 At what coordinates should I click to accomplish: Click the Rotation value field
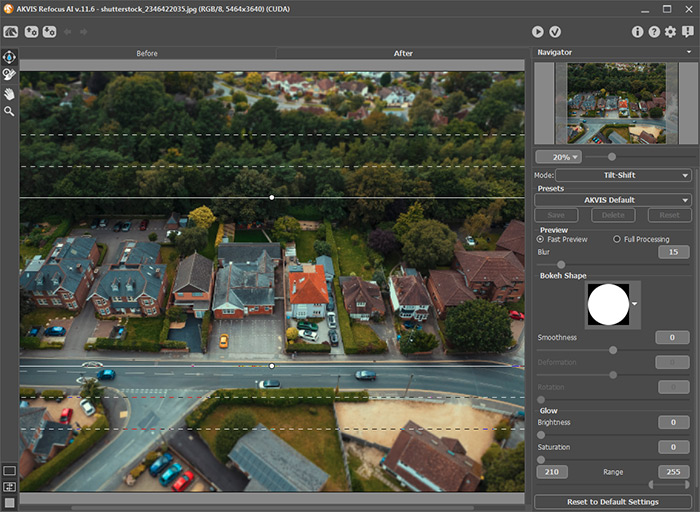[673, 387]
